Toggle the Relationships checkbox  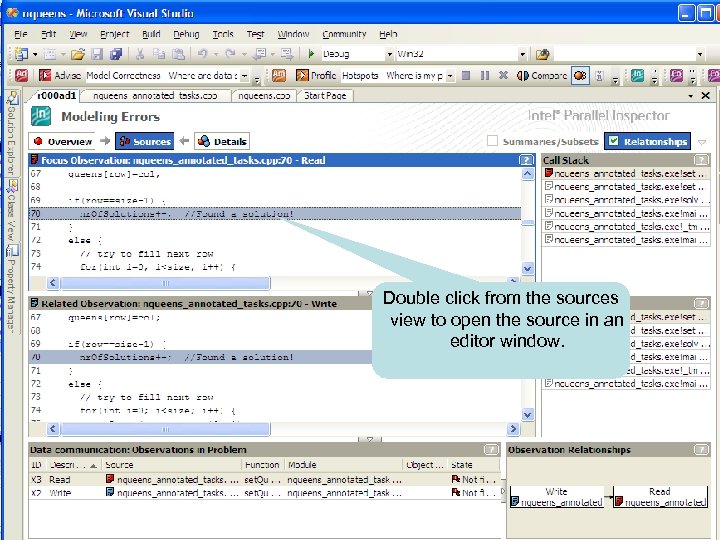click(x=614, y=141)
